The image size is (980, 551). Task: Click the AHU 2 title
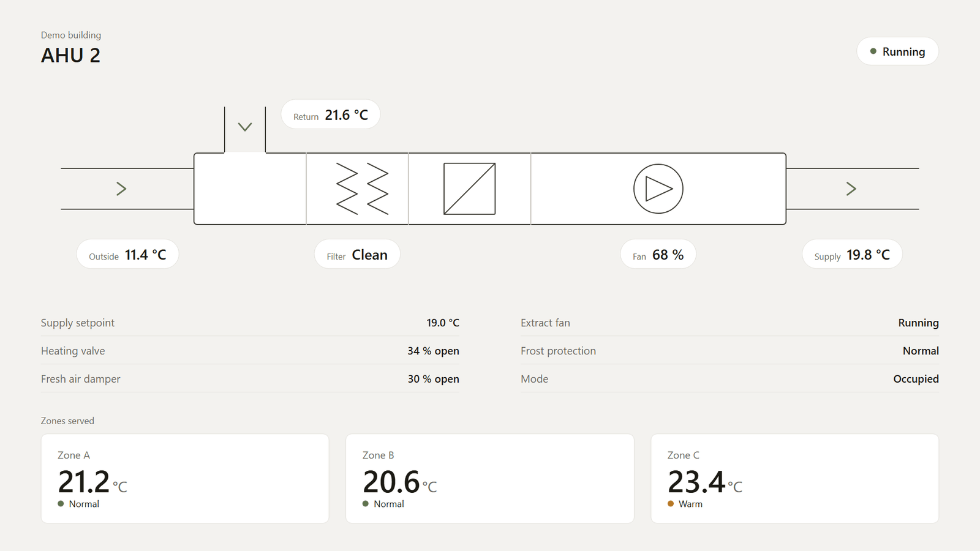pos(70,56)
